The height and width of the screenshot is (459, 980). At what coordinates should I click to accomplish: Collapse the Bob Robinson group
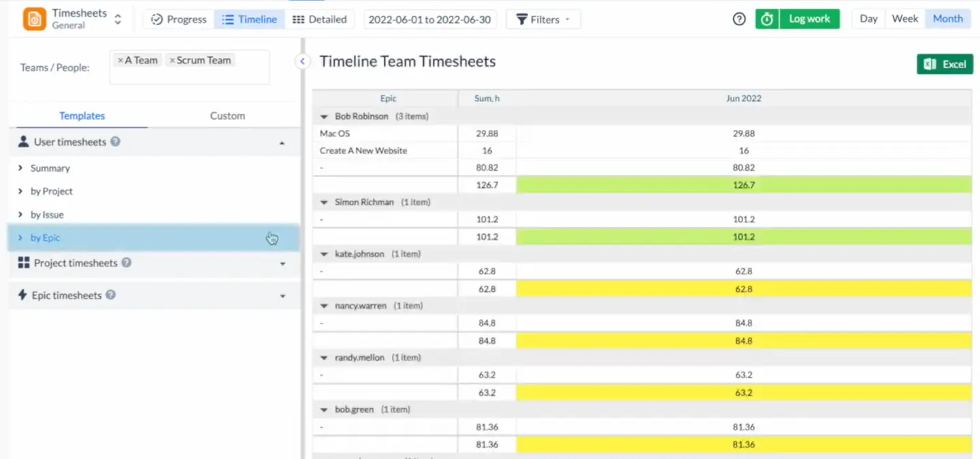(324, 116)
